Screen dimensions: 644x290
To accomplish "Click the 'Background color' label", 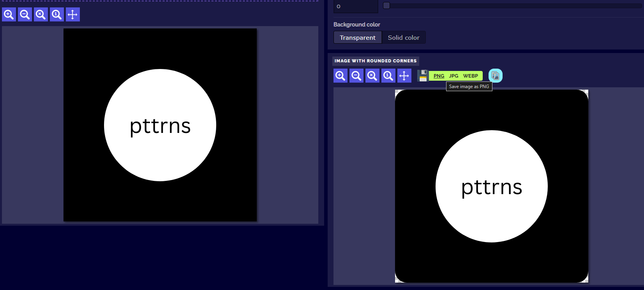I will click(357, 25).
